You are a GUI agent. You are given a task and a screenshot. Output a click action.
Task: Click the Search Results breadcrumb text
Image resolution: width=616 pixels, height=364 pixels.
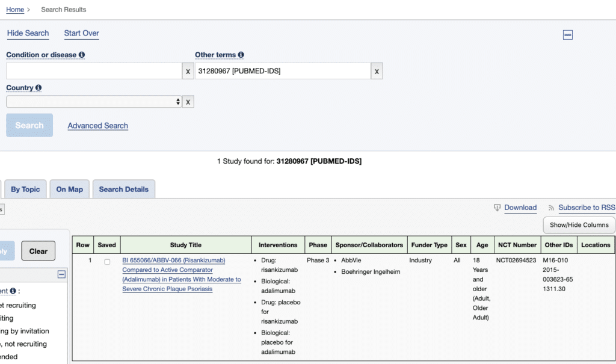(64, 10)
